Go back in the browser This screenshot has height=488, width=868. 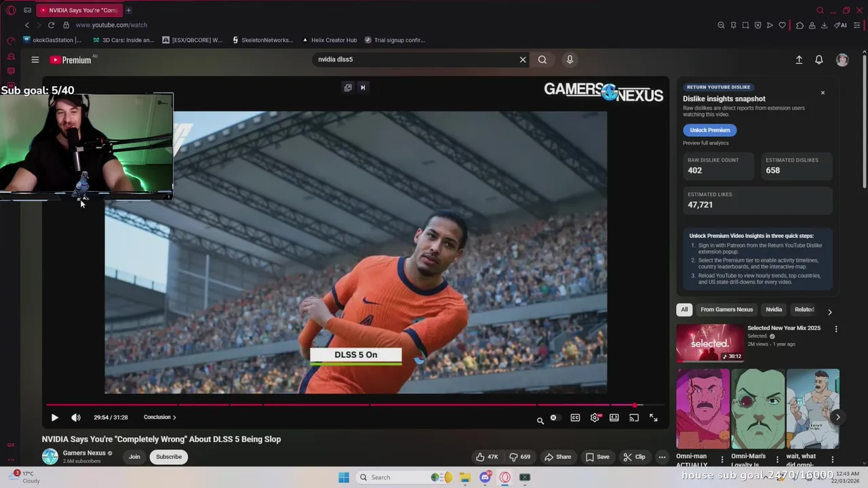(x=27, y=25)
